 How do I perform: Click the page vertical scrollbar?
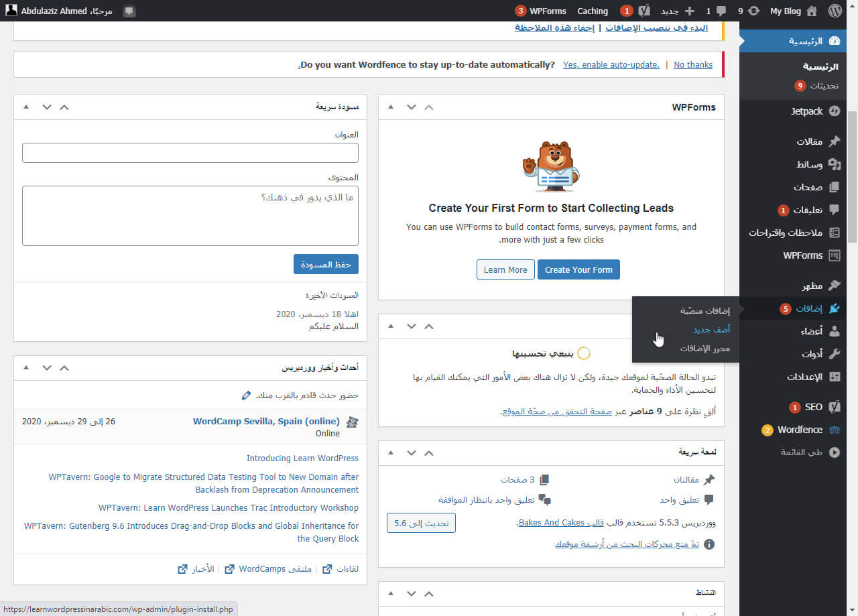point(853,176)
